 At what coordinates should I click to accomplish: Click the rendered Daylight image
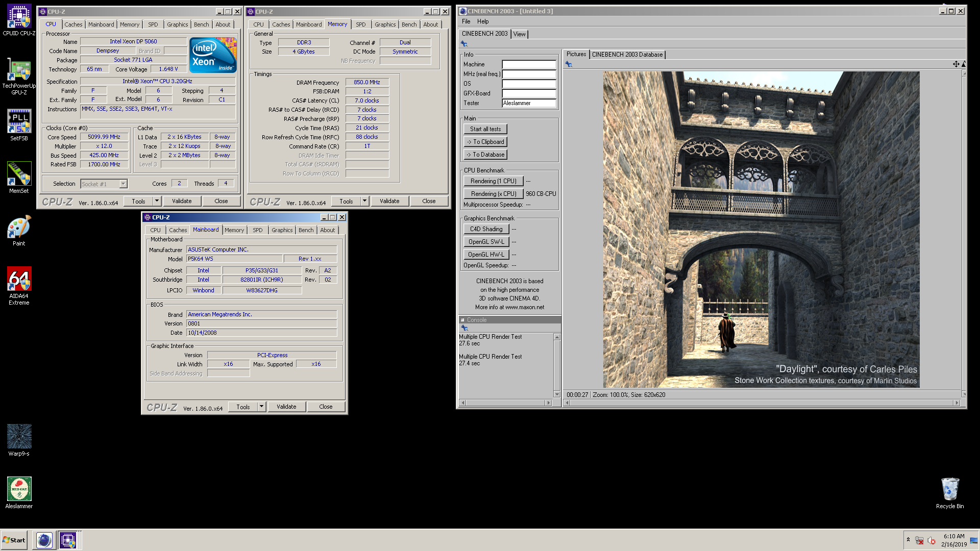point(761,230)
